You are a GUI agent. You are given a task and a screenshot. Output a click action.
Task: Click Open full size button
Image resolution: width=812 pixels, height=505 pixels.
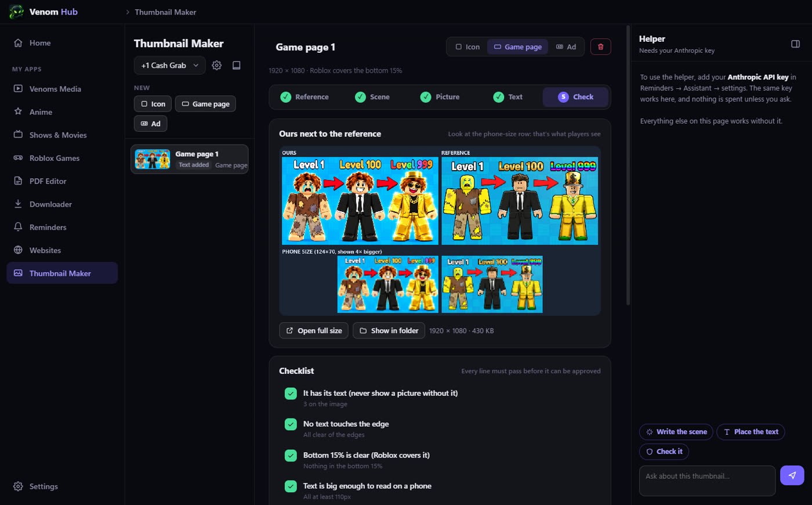314,331
